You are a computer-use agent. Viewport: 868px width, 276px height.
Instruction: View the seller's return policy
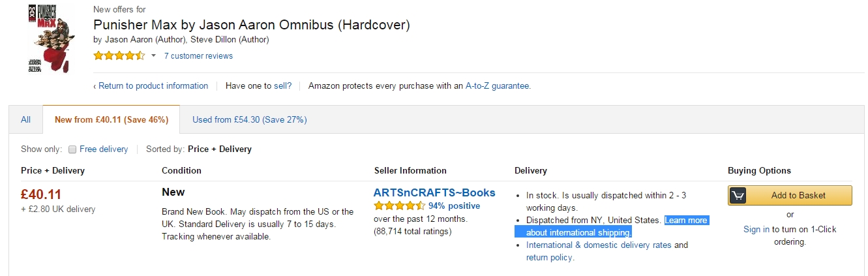click(549, 258)
